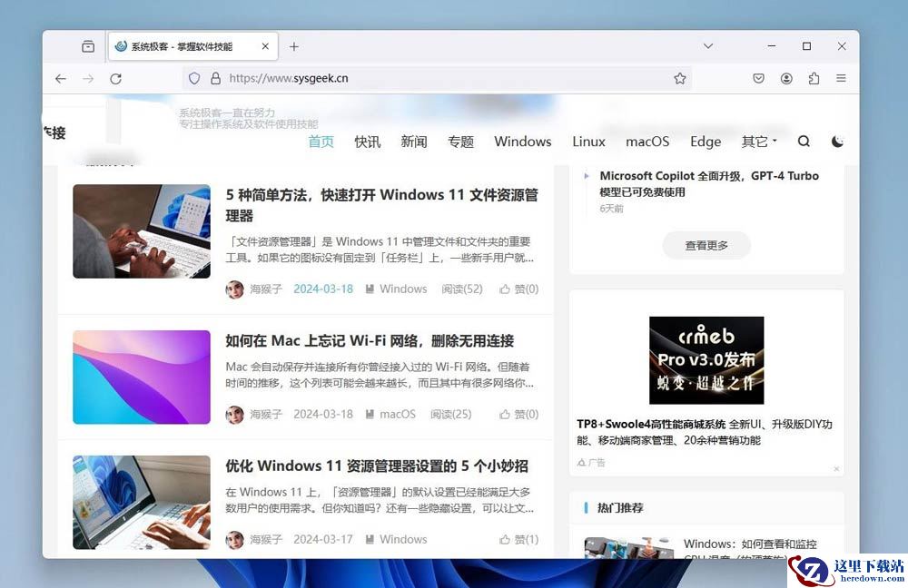Close the 系统极客 tab
908x588 pixels.
(x=265, y=46)
